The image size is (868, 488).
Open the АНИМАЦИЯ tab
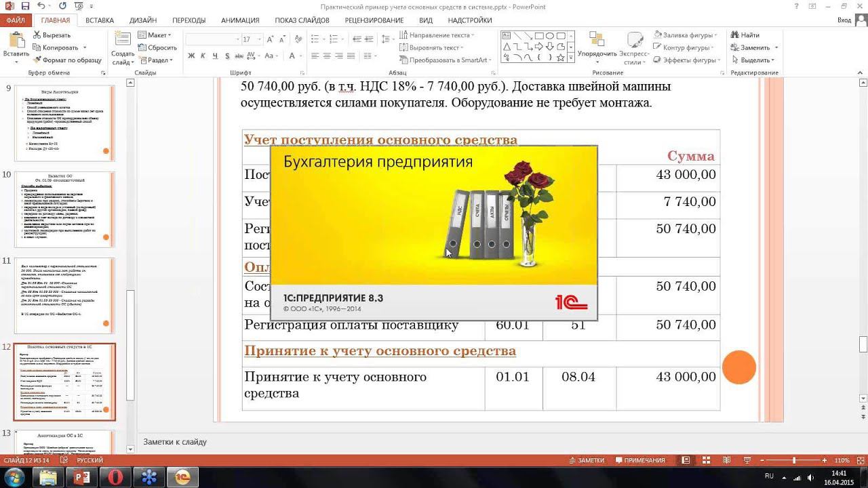point(240,20)
